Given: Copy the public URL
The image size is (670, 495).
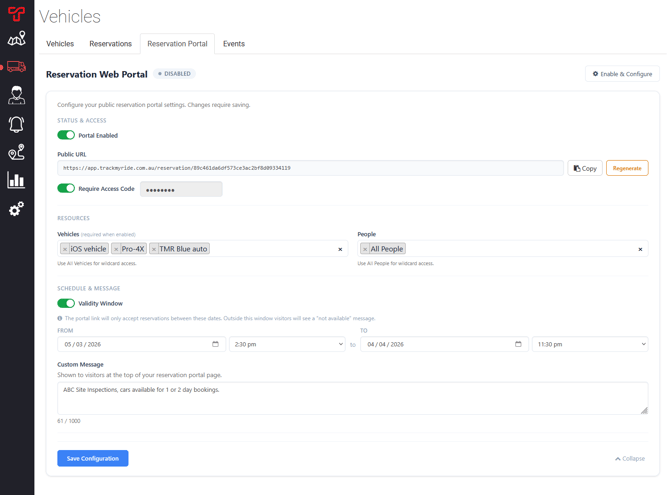Looking at the screenshot, I should (x=585, y=168).
